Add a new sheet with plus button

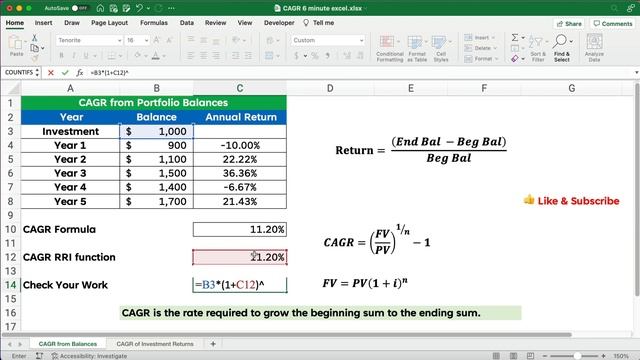click(x=213, y=344)
